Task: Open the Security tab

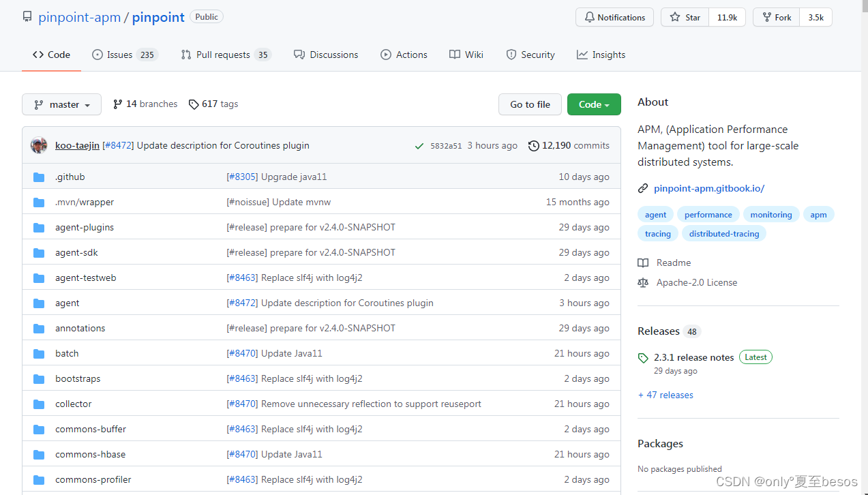Action: (530, 55)
